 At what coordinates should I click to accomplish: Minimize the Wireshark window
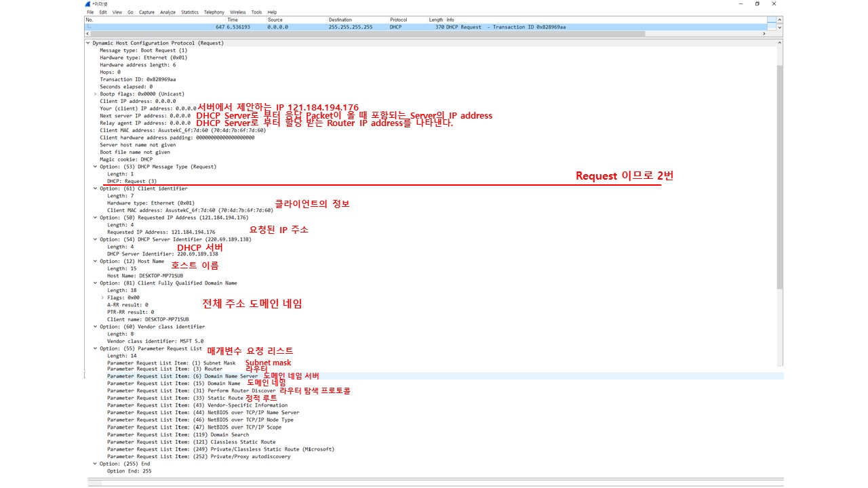coord(741,3)
